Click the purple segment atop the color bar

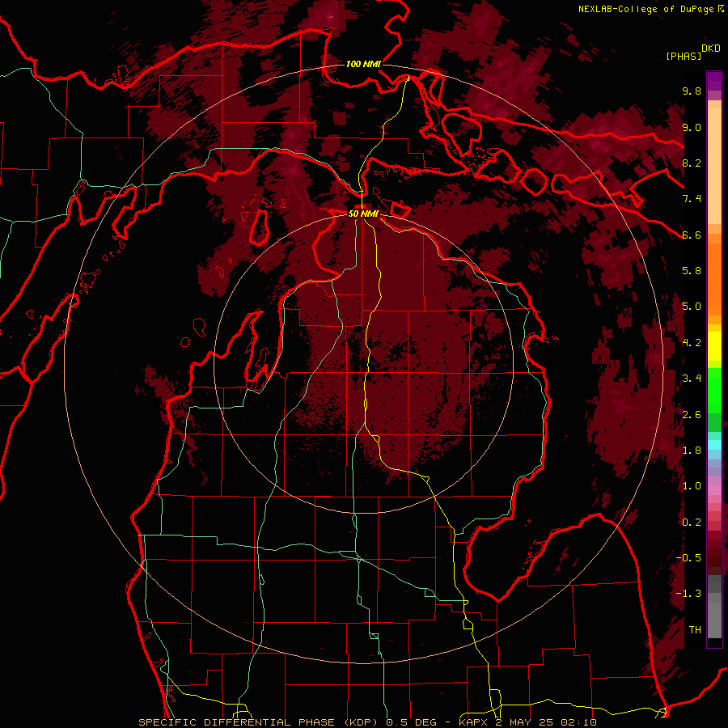(714, 81)
